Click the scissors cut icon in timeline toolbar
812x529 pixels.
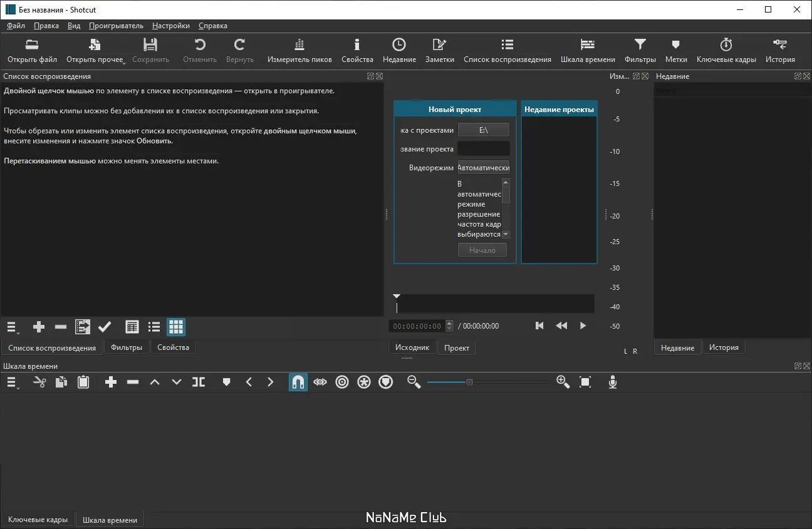(x=39, y=382)
